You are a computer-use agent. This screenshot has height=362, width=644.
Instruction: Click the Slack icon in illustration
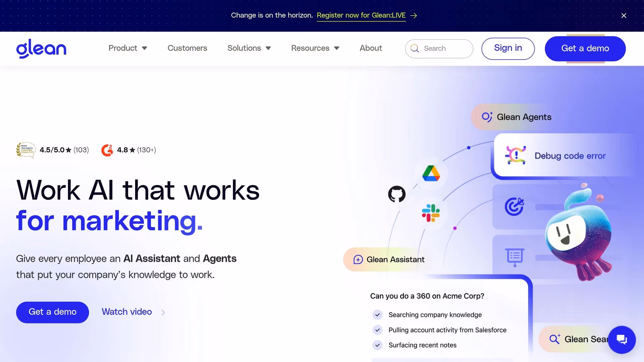[x=430, y=213]
